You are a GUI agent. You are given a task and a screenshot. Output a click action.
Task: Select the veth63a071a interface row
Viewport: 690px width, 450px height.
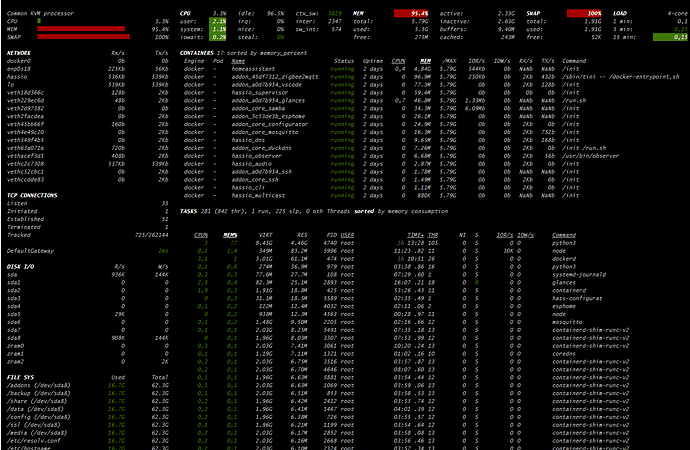coord(88,148)
